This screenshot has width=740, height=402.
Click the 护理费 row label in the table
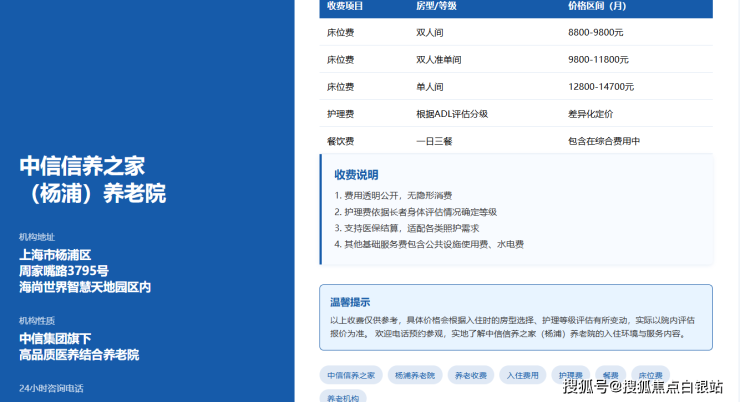click(340, 114)
